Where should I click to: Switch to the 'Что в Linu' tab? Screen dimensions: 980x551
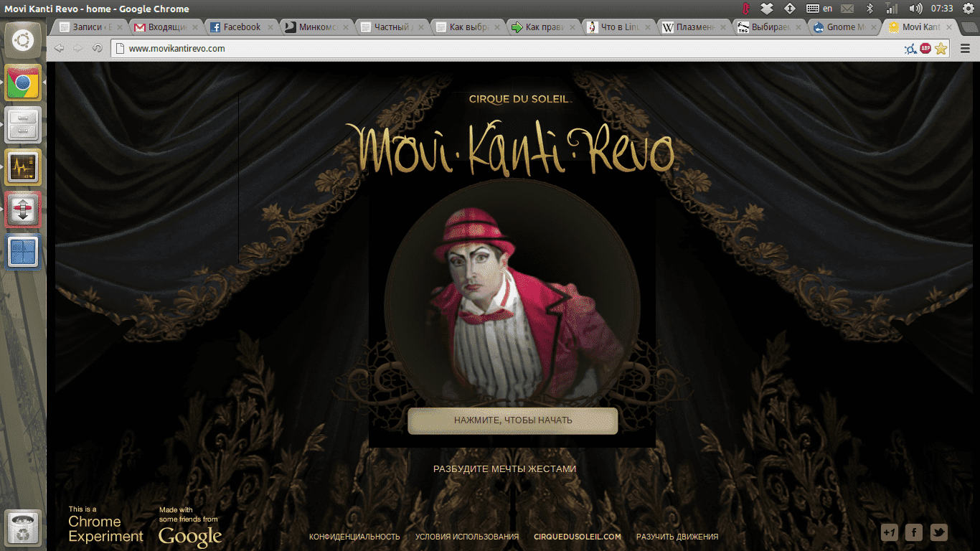[x=618, y=27]
